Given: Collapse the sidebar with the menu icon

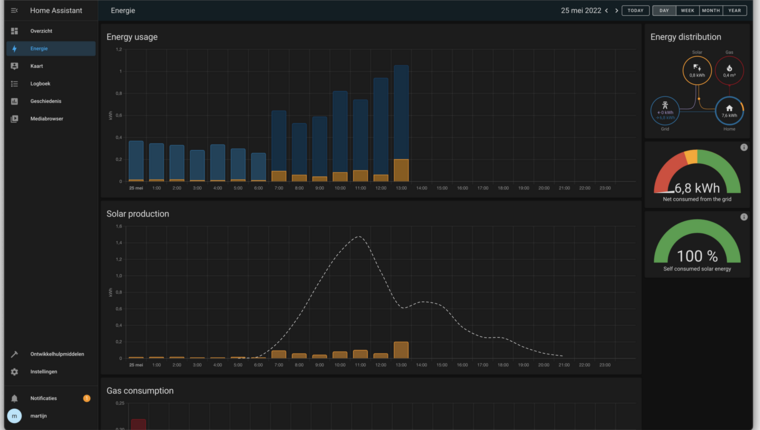Looking at the screenshot, I should [x=14, y=10].
